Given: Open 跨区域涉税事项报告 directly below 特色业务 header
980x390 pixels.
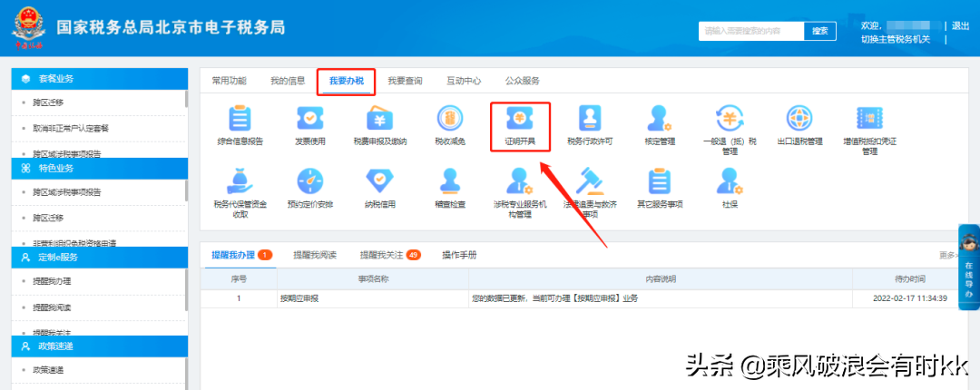Looking at the screenshot, I should click(x=67, y=192).
